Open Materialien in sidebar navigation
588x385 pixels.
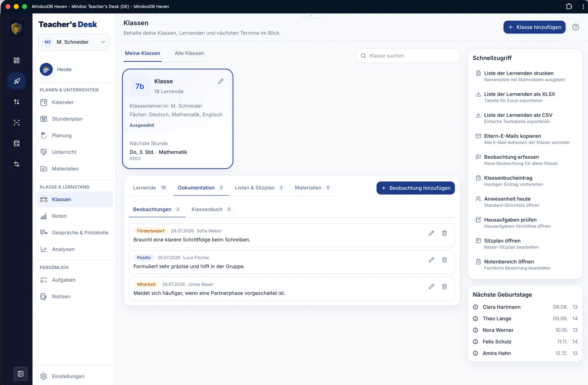tap(74, 169)
